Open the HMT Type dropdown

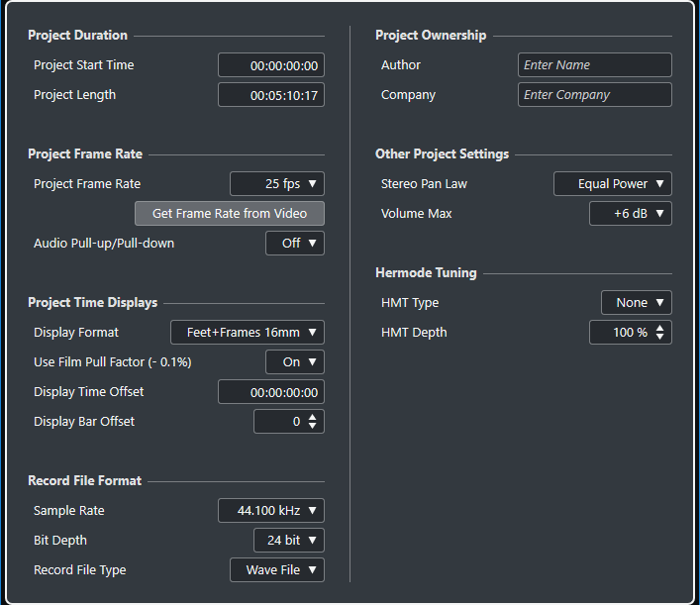click(x=637, y=303)
